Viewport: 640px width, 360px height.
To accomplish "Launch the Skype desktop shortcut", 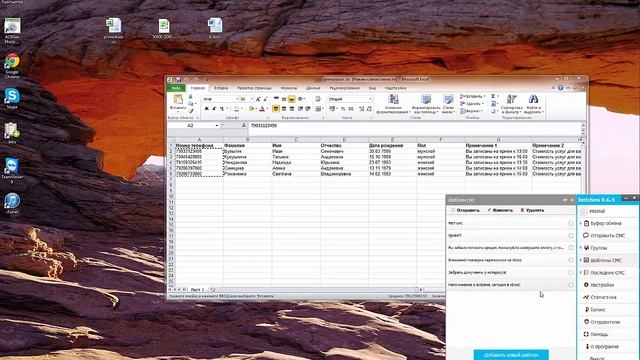I will (x=12, y=97).
